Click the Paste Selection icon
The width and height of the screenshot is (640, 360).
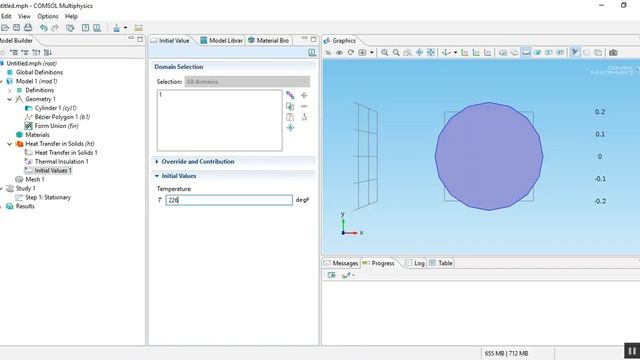coord(290,117)
